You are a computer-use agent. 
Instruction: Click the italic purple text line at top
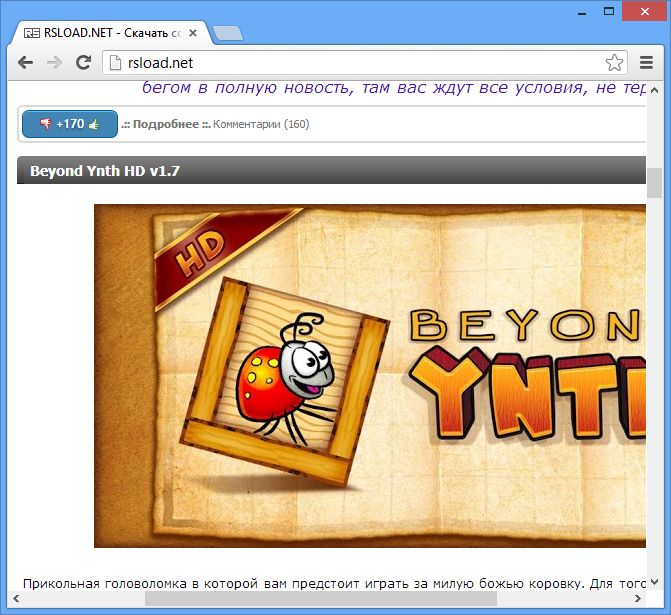coord(394,88)
